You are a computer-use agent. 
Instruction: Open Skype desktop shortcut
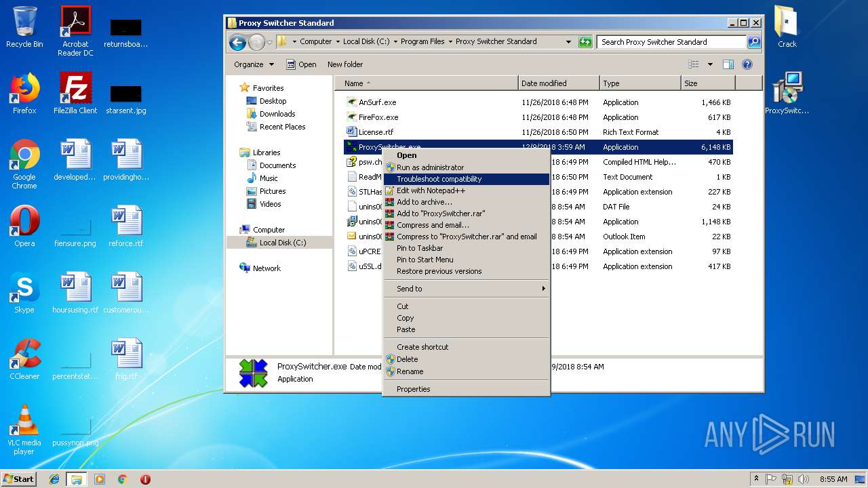click(24, 293)
